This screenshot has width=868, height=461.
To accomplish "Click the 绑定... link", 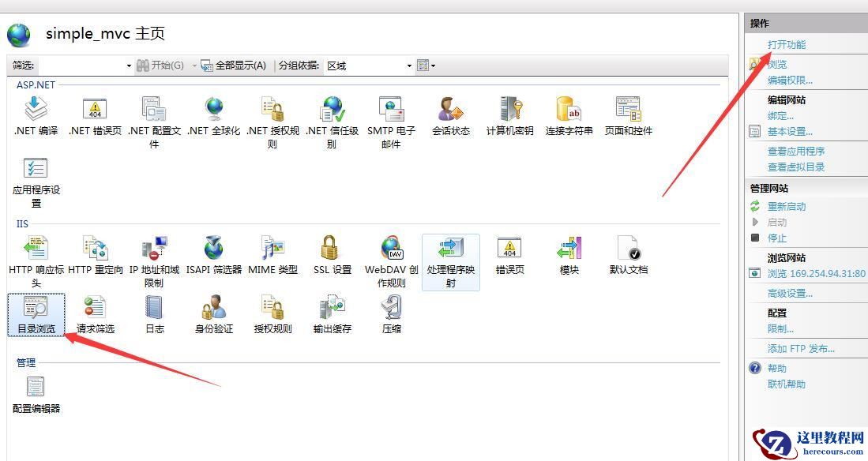I will [x=780, y=116].
